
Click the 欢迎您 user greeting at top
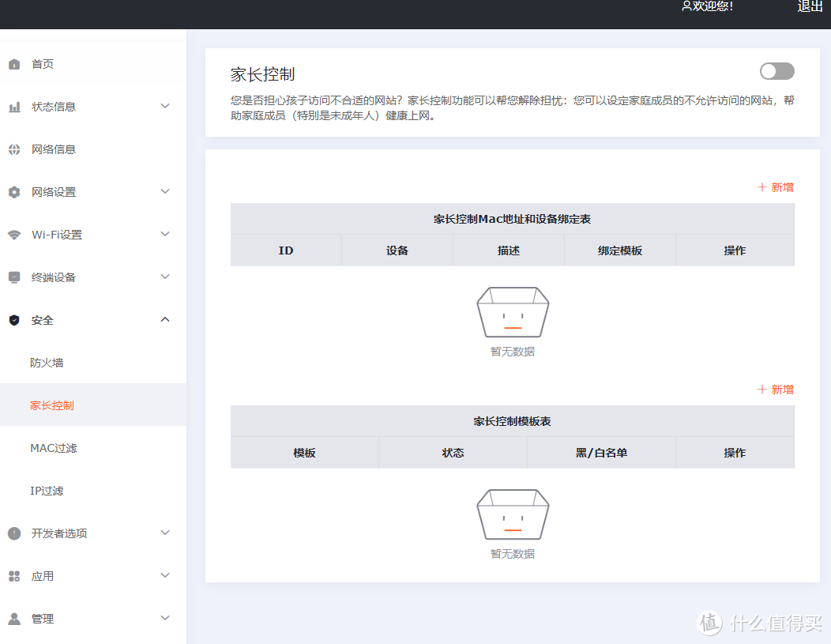707,7
